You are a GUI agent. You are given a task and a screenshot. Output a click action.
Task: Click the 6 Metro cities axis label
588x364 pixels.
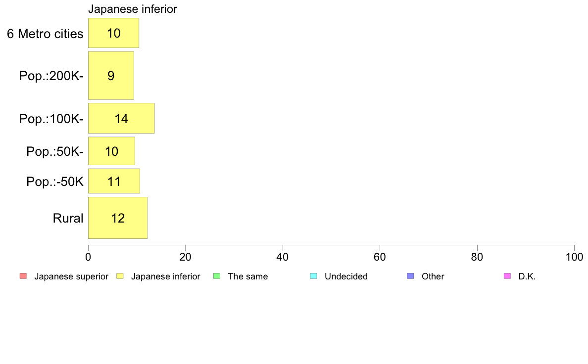click(x=45, y=34)
